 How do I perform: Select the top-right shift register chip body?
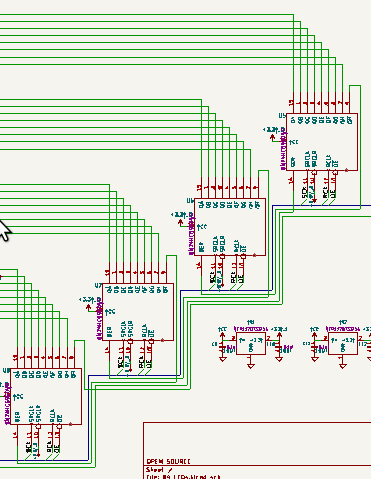tap(322, 142)
